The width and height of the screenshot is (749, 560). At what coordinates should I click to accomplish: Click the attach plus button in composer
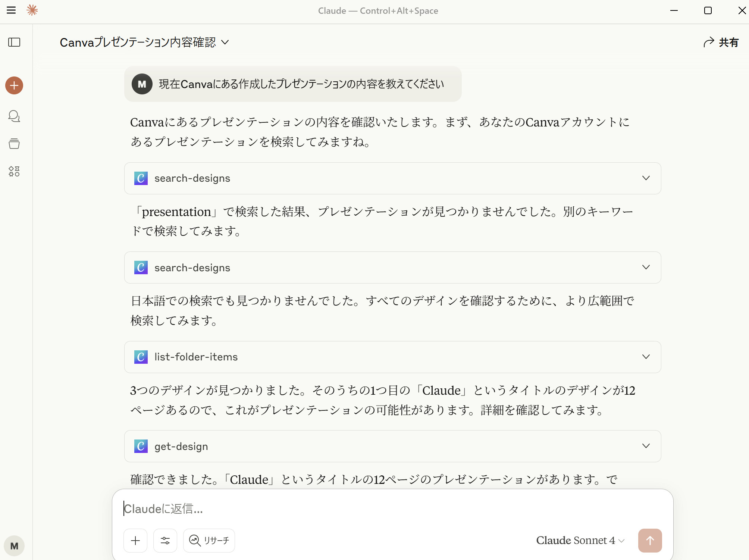click(135, 540)
